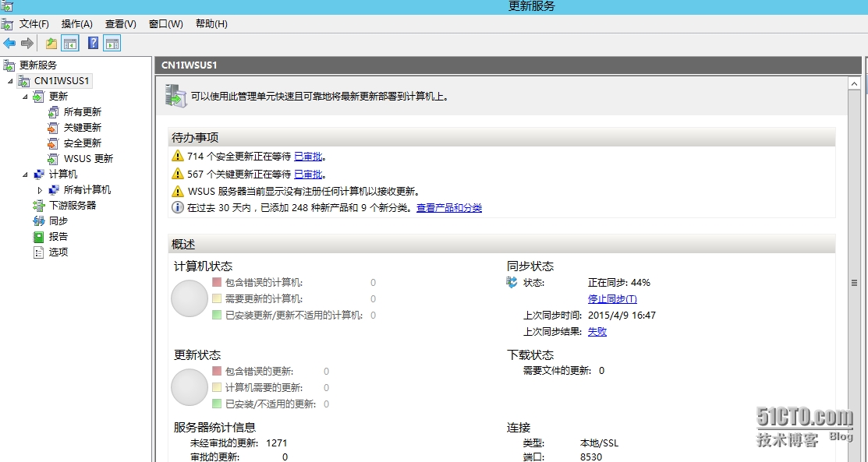Image resolution: width=868 pixels, height=462 pixels.
Task: Click the vertical scrollbar thumb in details pane
Action: click(854, 283)
